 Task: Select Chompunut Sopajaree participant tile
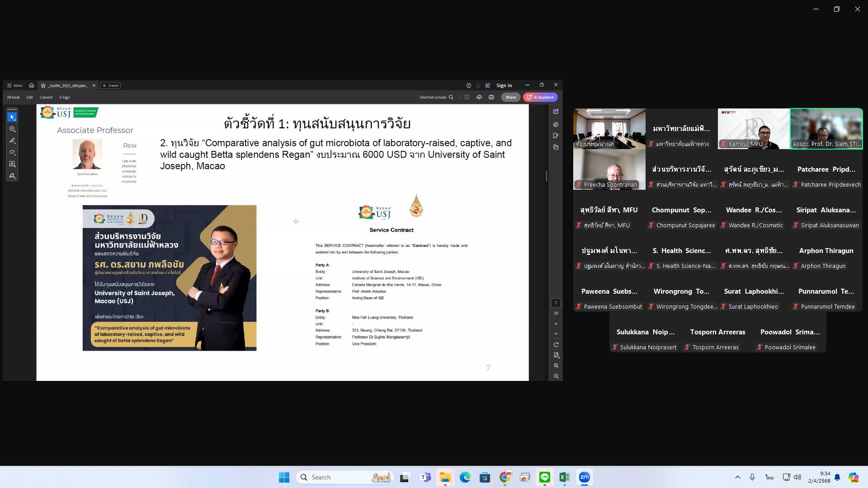682,210
